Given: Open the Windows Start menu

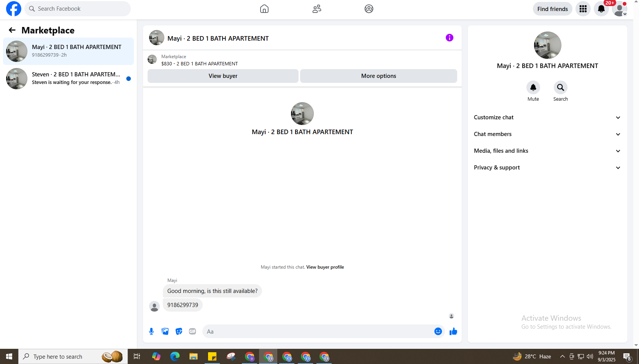Looking at the screenshot, I should pyautogui.click(x=9, y=356).
